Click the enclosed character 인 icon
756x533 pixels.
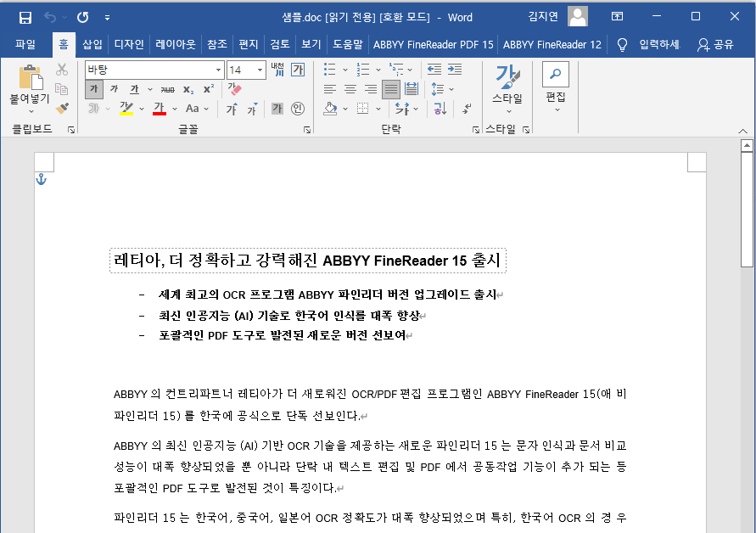[x=298, y=109]
